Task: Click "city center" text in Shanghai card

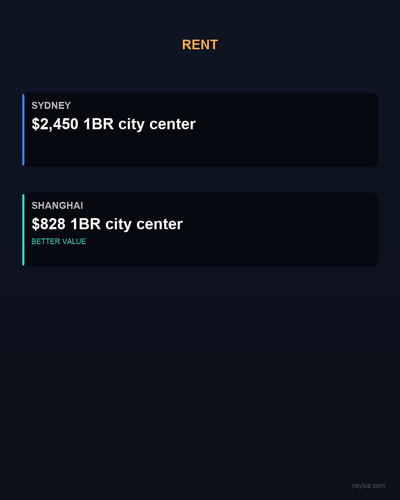Action: pyautogui.click(x=144, y=224)
